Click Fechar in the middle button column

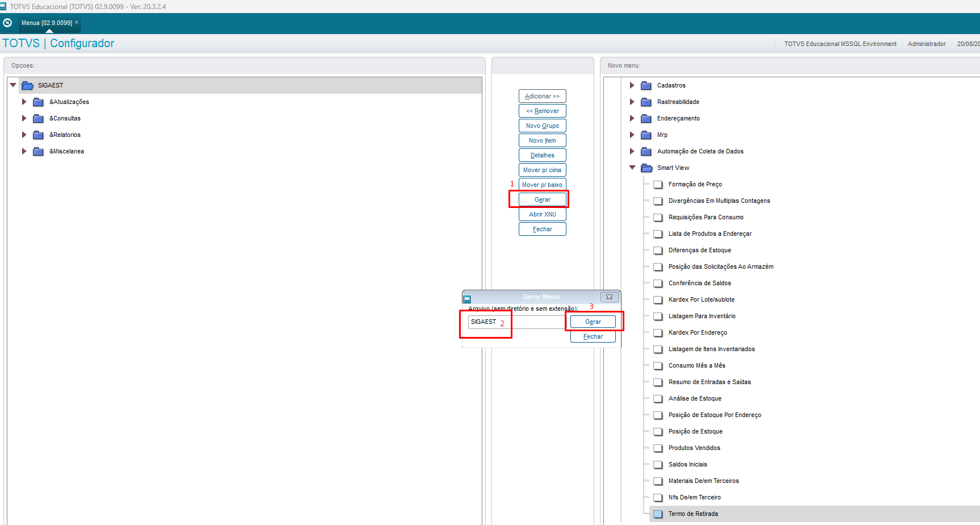pyautogui.click(x=543, y=229)
